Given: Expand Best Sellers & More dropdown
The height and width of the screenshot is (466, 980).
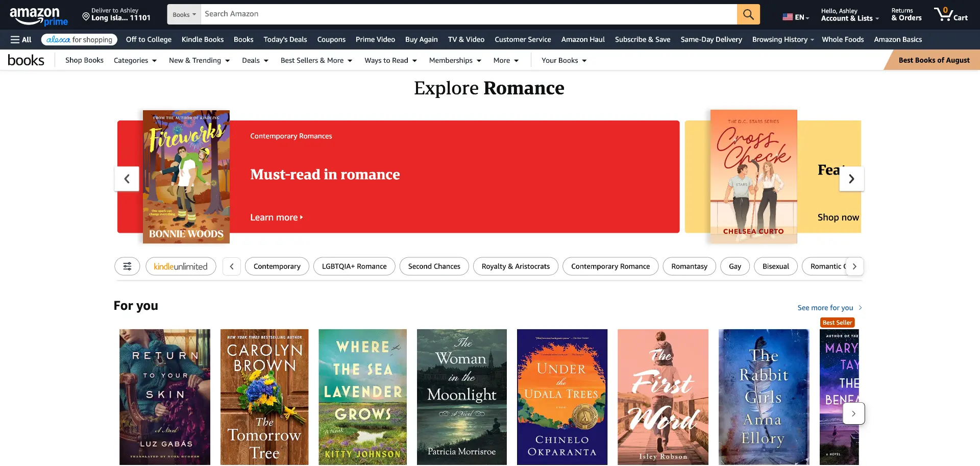Looking at the screenshot, I should [x=316, y=60].
